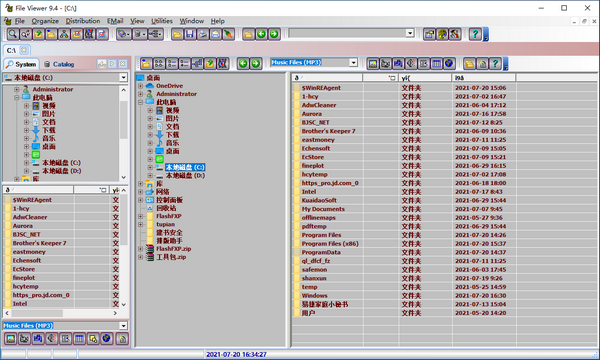The image size is (600, 360).
Task: Click green back arrow in middle pane toolbar
Action: tap(243, 63)
